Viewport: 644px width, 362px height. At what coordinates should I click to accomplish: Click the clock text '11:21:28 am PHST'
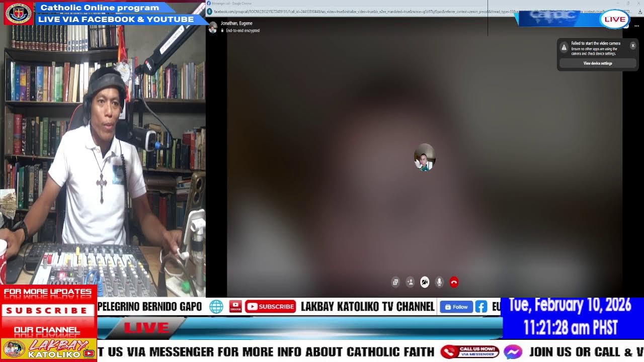[x=570, y=328]
